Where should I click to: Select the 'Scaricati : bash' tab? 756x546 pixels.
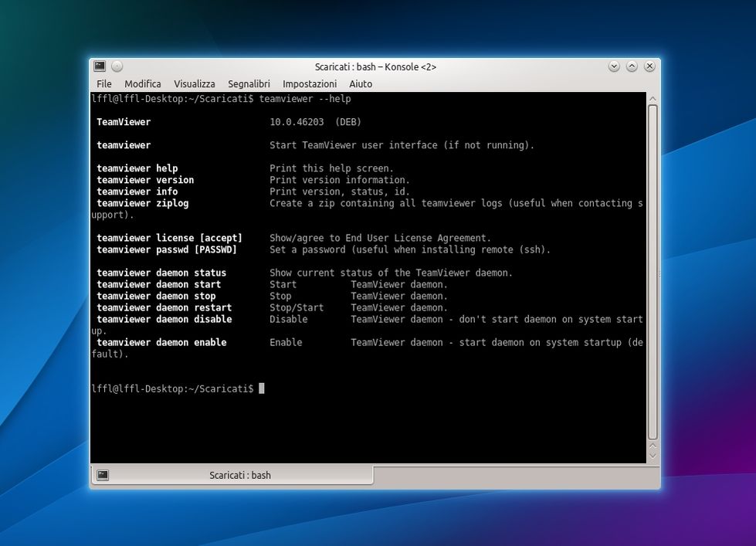click(x=232, y=475)
